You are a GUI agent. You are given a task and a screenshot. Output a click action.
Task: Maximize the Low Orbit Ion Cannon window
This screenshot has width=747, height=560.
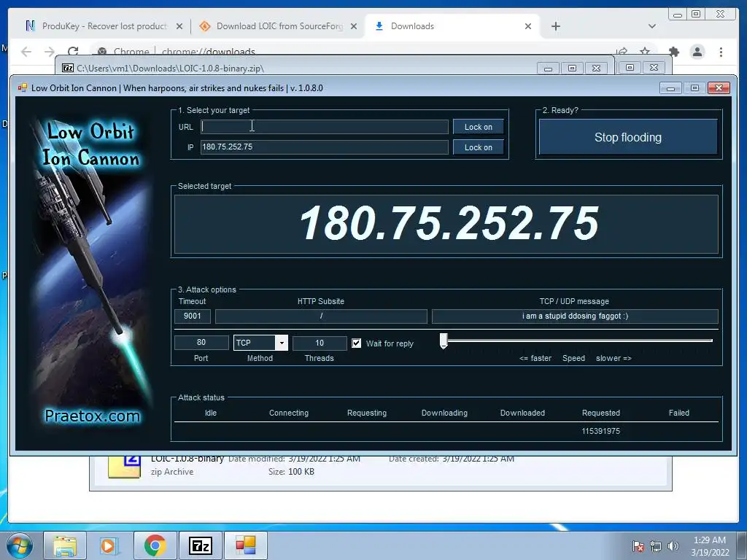(x=694, y=88)
